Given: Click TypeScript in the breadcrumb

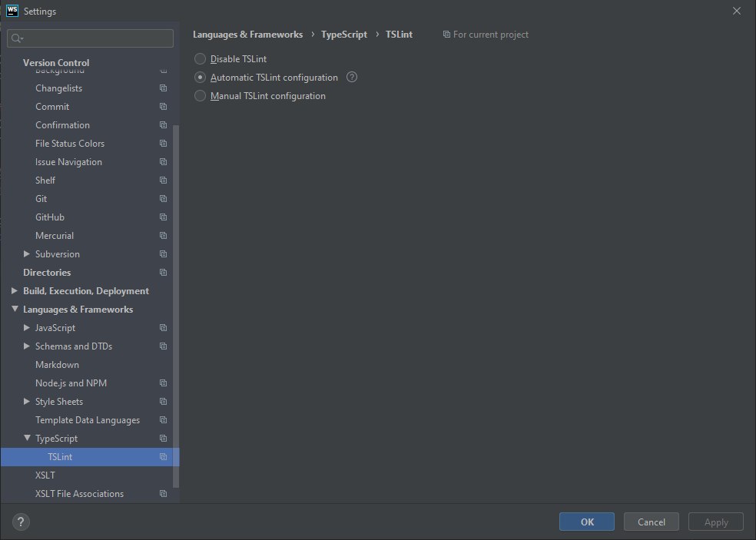Looking at the screenshot, I should click(x=344, y=35).
